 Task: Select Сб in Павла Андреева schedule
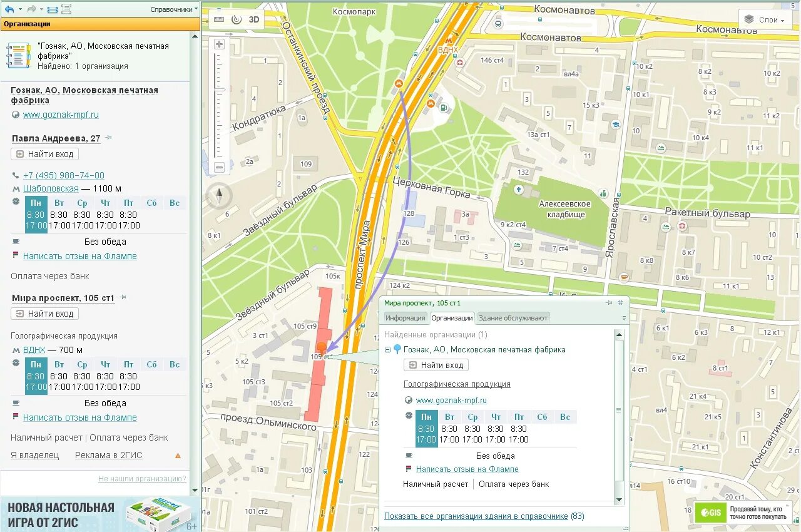pyautogui.click(x=151, y=203)
